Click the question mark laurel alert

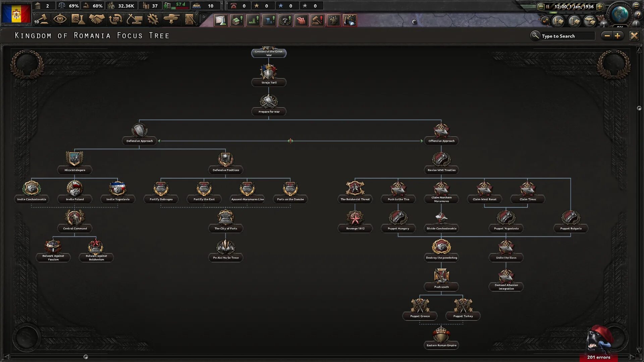click(285, 20)
